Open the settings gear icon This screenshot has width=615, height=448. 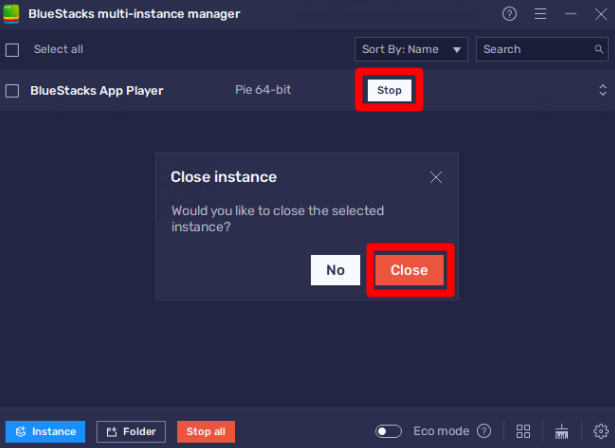click(600, 432)
